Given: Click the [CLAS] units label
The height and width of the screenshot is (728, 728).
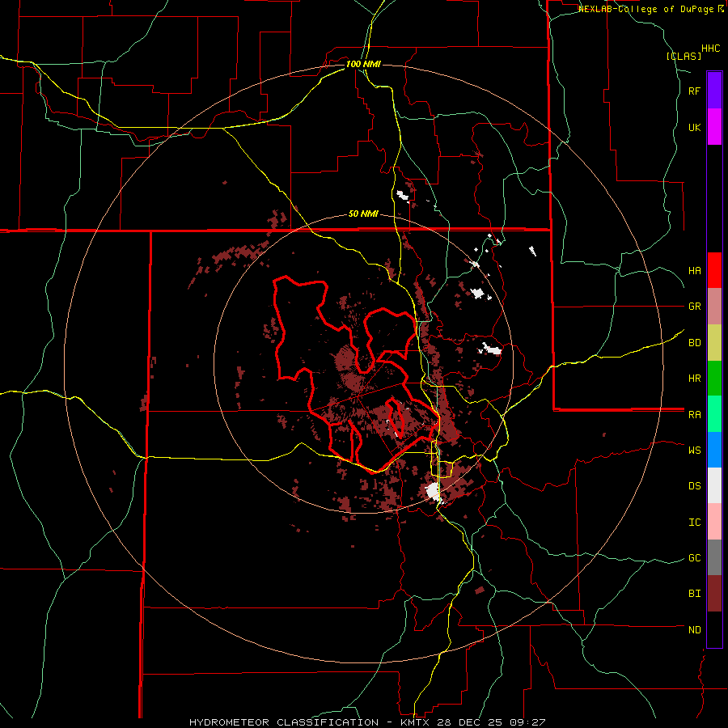Looking at the screenshot, I should (684, 56).
